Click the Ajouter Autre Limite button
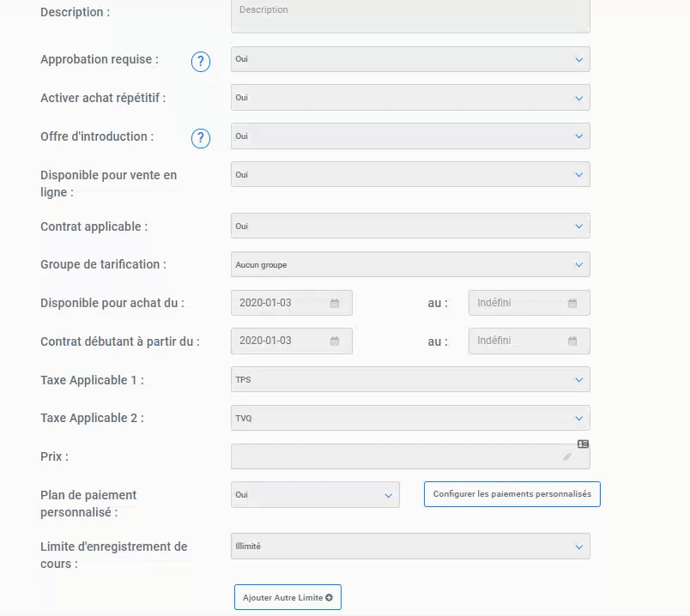Screen dimensions: 690x616 pos(287,597)
